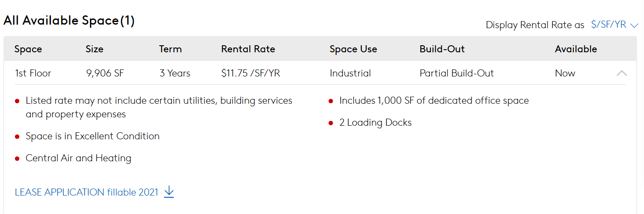Click the Rental Rate column header
The image size is (644, 214).
click(248, 49)
